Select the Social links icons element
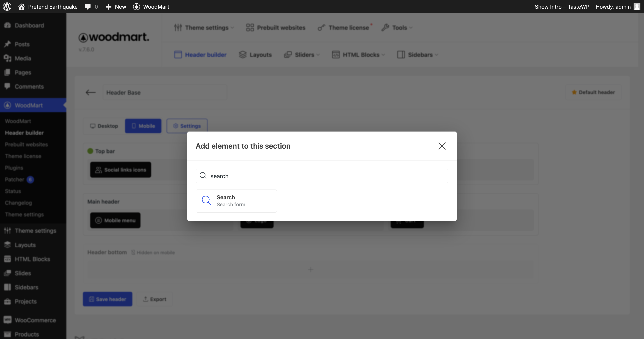Screen dimensions: 644x339 point(121,170)
